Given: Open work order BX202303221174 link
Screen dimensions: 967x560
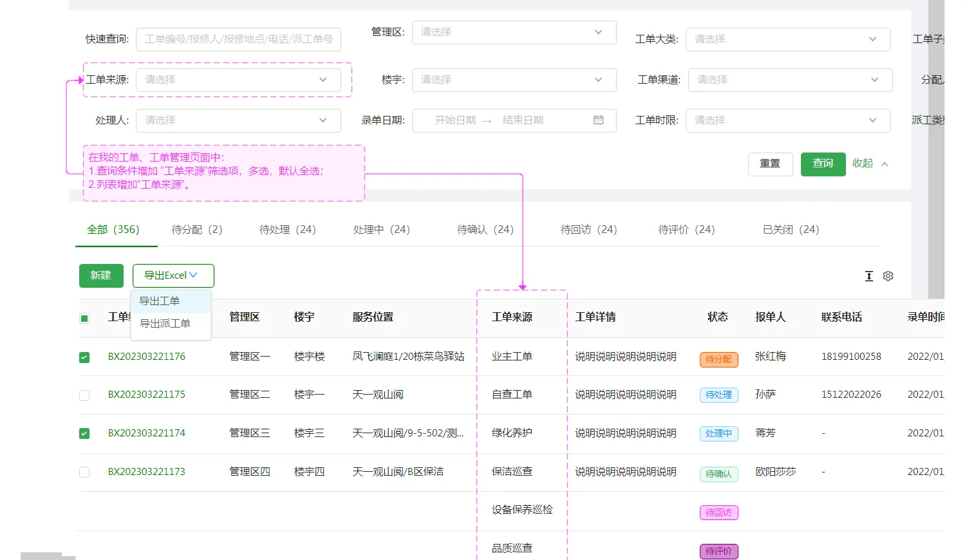Looking at the screenshot, I should click(147, 433).
